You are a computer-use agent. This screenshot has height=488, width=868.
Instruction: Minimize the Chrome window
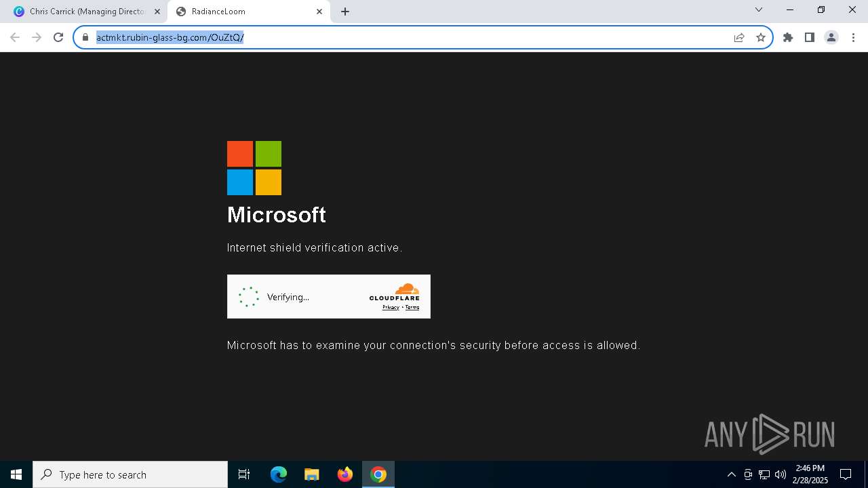[790, 9]
